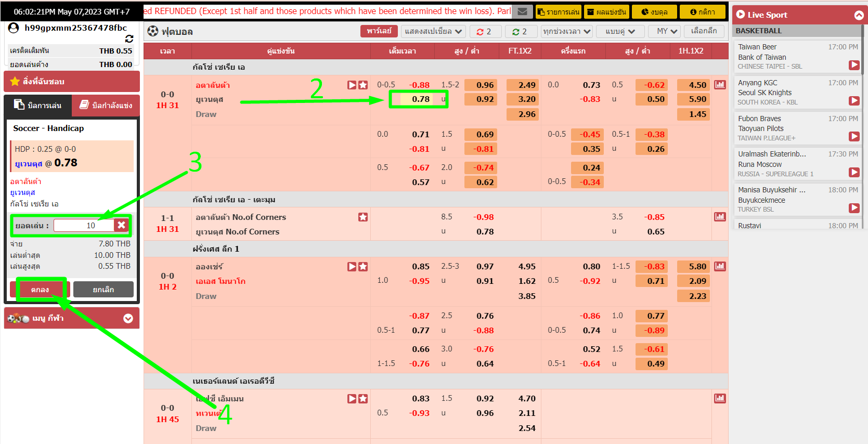Cancel bet with ยกเลิก button

click(103, 290)
